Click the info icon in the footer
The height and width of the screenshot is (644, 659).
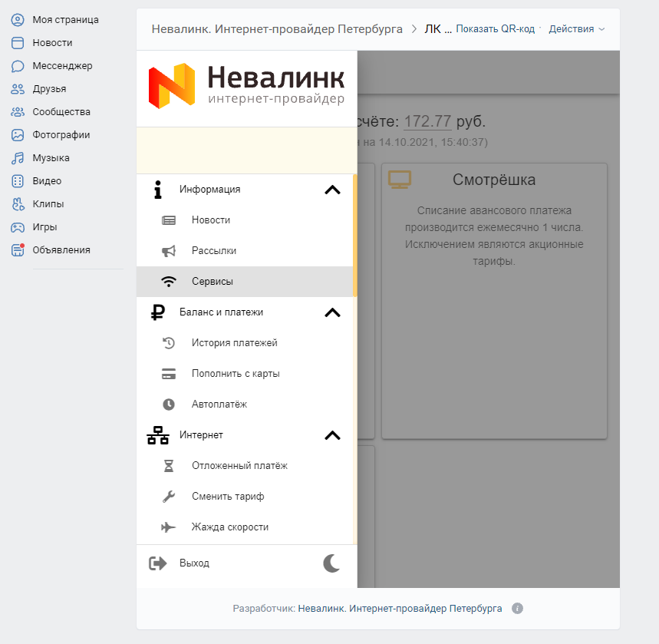pos(517,609)
